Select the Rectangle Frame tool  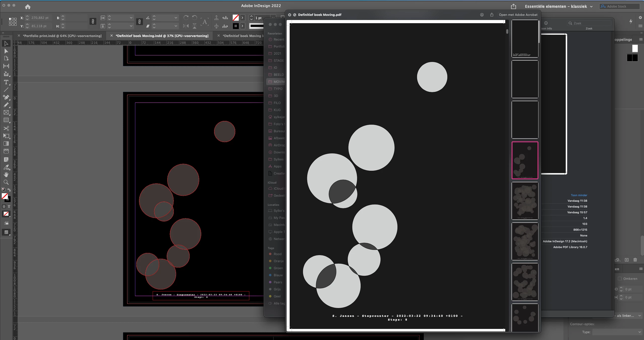click(x=6, y=113)
